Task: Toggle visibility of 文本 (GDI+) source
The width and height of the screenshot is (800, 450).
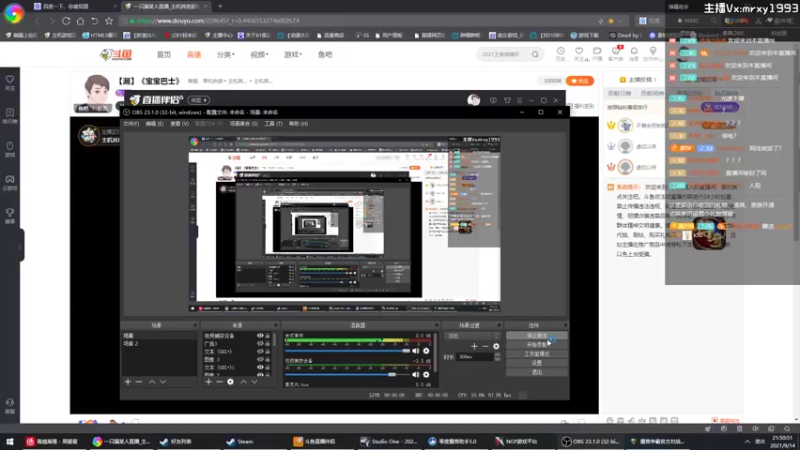Action: (x=260, y=352)
